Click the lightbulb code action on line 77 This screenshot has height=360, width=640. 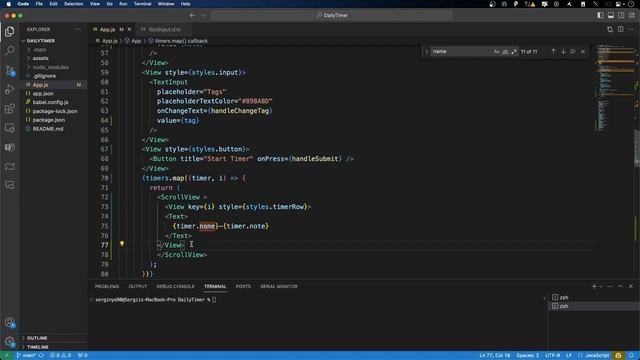point(122,244)
